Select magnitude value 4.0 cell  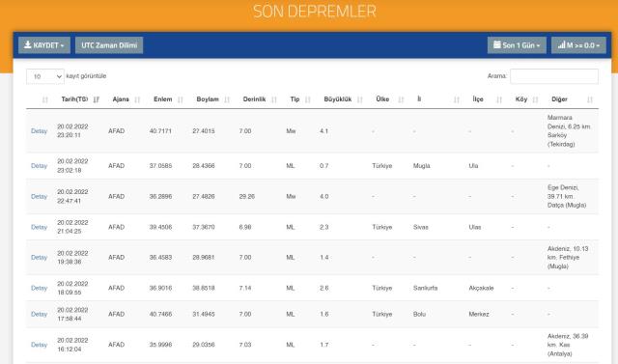pos(324,197)
